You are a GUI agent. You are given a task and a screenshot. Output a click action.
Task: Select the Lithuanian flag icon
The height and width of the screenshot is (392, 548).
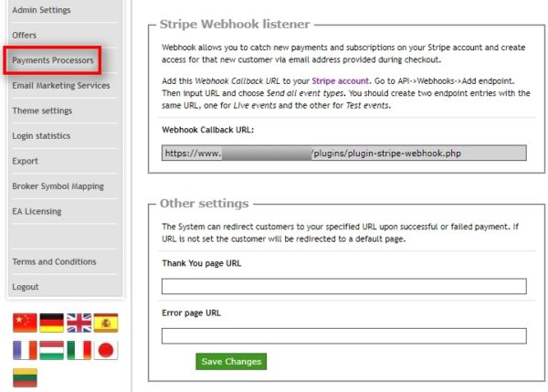click(25, 377)
